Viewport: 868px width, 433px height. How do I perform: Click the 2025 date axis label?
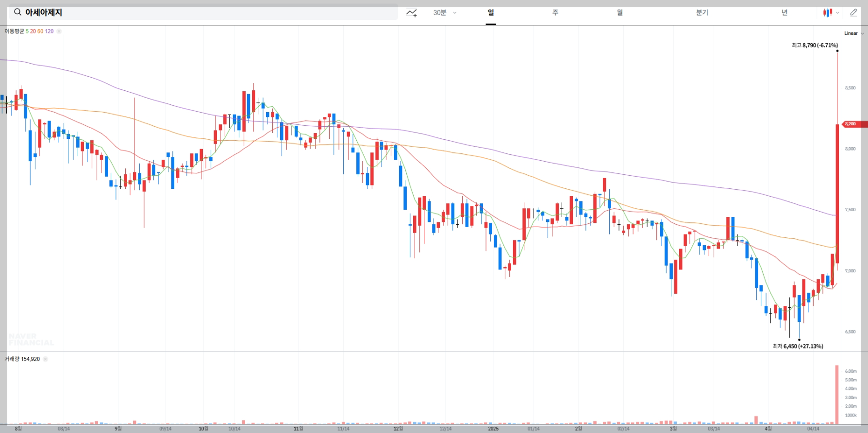click(x=493, y=429)
